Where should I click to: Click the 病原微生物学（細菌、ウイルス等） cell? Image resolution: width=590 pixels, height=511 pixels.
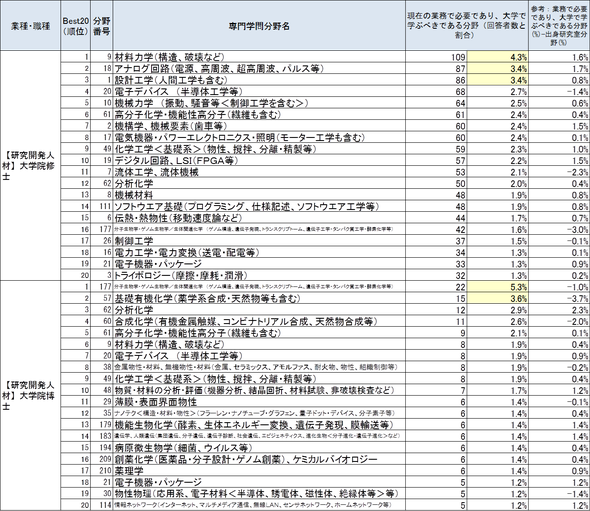tap(259, 448)
